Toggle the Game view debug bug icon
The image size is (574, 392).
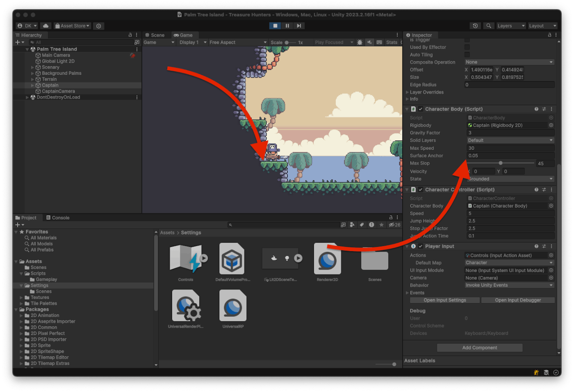pos(360,42)
